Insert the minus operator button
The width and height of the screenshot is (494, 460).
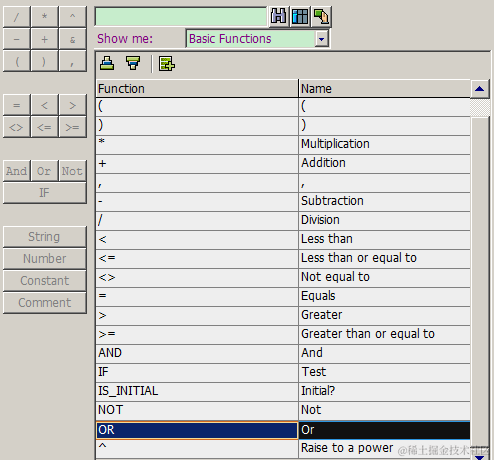pyautogui.click(x=17, y=39)
